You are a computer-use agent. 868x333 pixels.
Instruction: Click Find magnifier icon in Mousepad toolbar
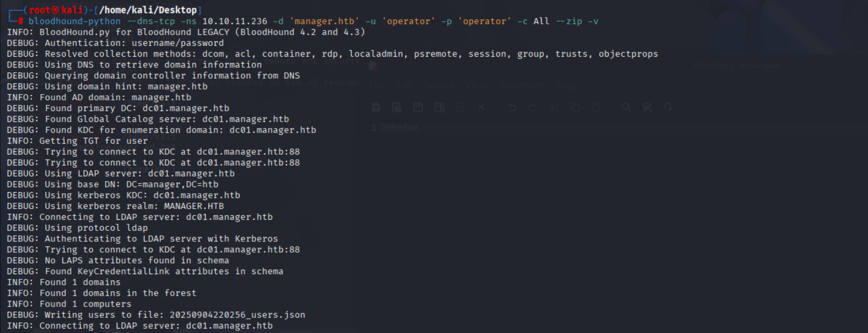pyautogui.click(x=626, y=108)
